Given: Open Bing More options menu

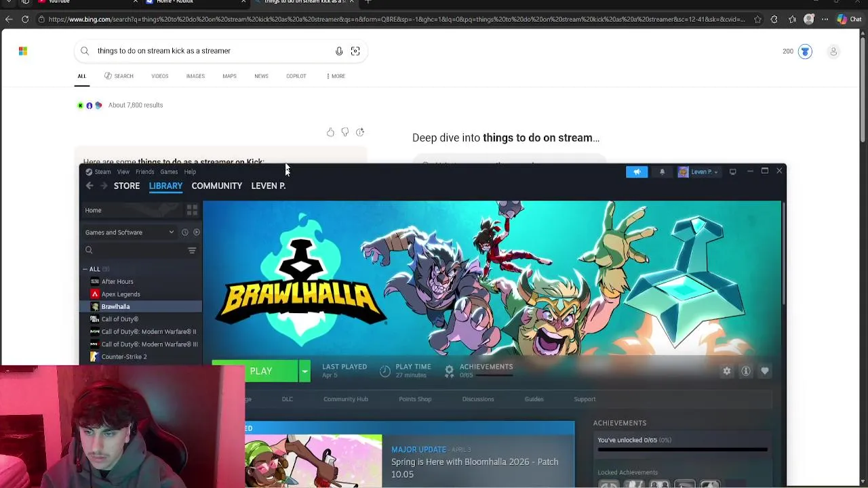Looking at the screenshot, I should (336, 76).
